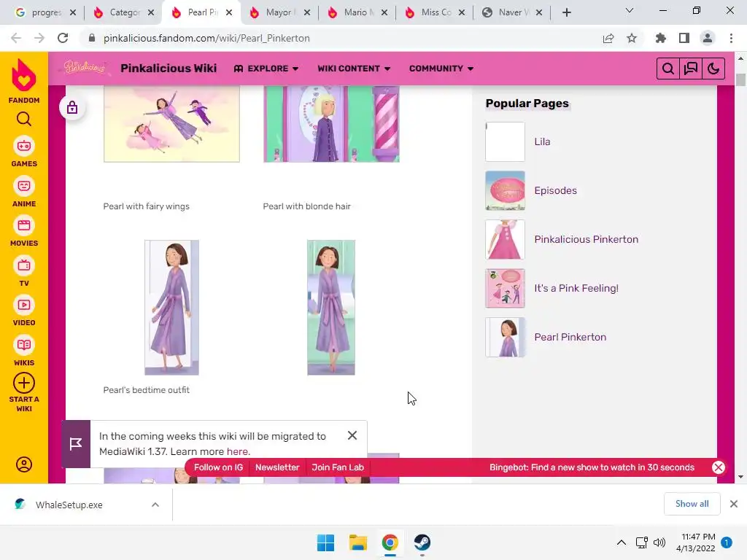Go back in browser history
Image resolution: width=747 pixels, height=560 pixels.
(x=16, y=38)
